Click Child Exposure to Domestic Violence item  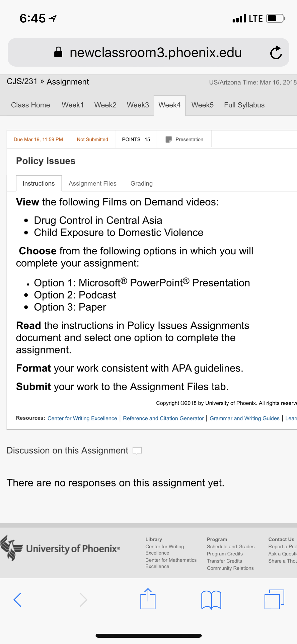[119, 232]
